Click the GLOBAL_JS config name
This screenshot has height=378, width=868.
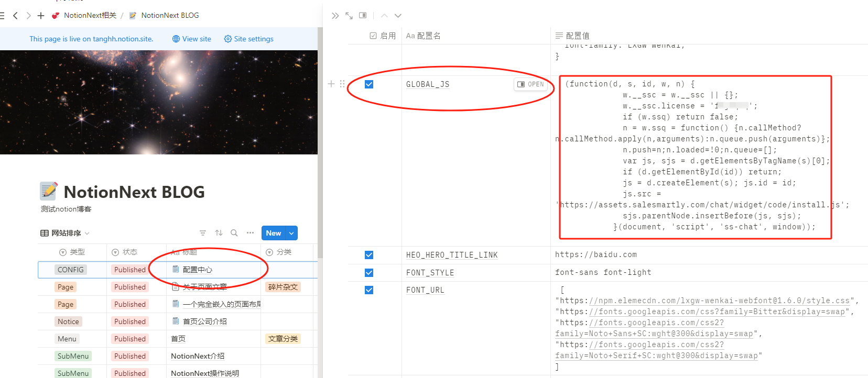point(428,84)
